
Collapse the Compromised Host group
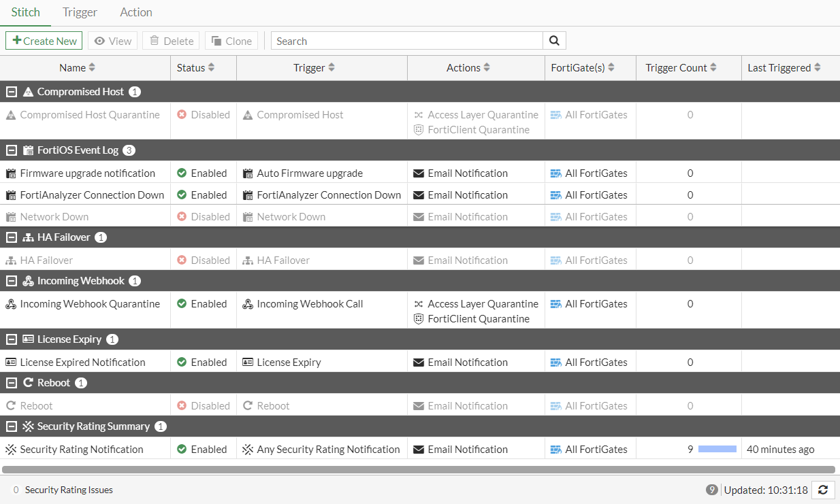click(x=12, y=92)
